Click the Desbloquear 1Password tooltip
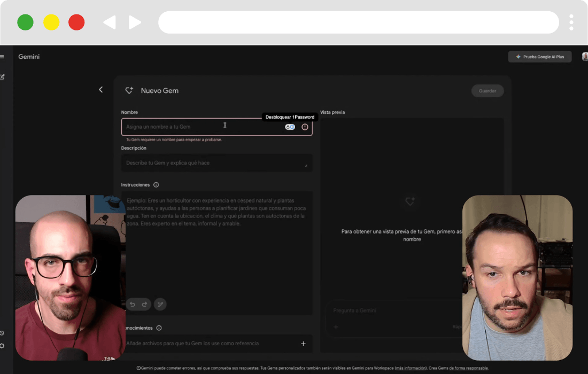588x374 pixels. (x=290, y=118)
